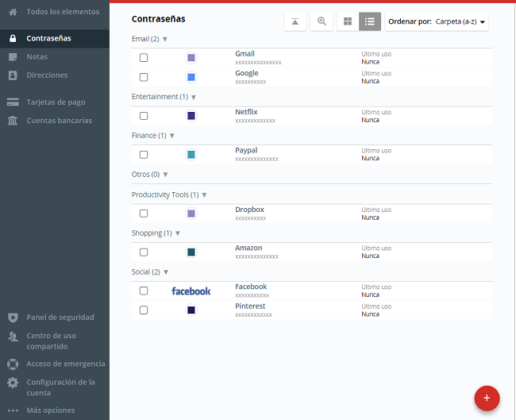Check the Gmail entry checkbox

(144, 58)
